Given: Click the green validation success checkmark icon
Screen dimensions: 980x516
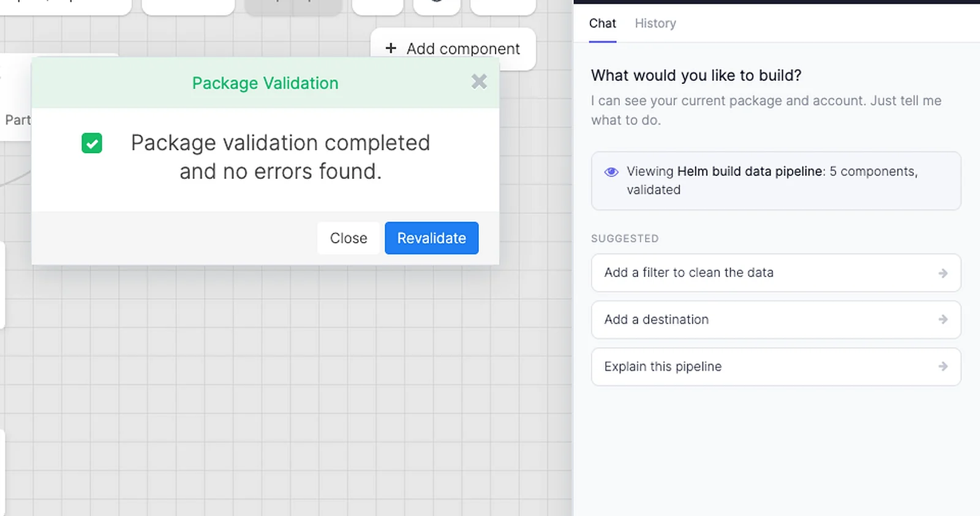Looking at the screenshot, I should (x=92, y=143).
